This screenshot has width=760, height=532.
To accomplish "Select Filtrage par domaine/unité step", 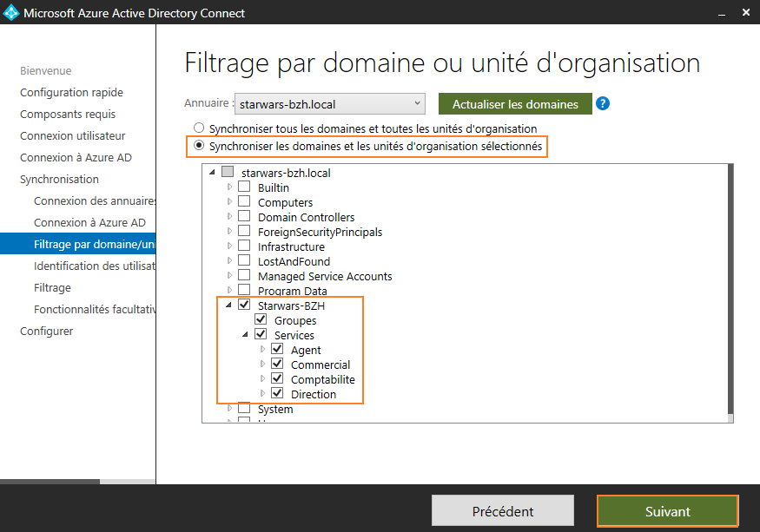I will click(x=77, y=244).
